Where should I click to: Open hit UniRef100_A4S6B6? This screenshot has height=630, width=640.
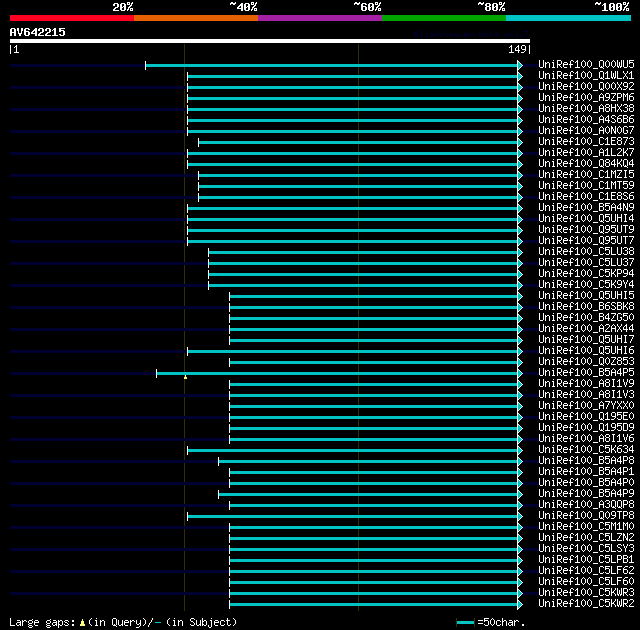coord(586,120)
